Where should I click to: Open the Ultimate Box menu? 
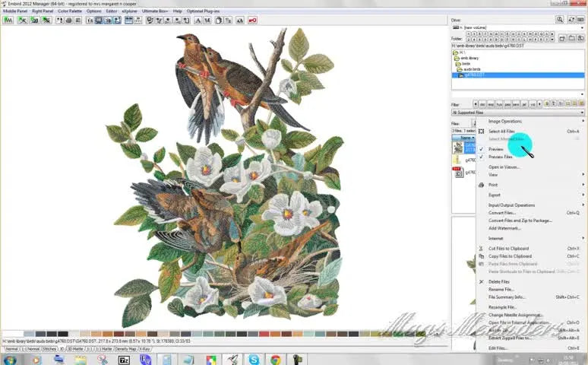pos(155,11)
